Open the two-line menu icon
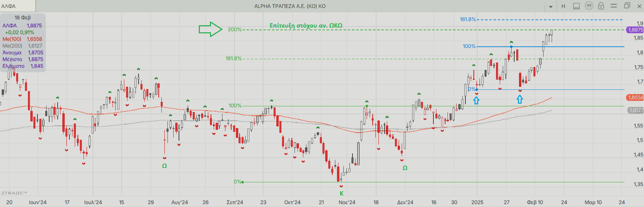Image resolution: width=644 pixels, height=207 pixels. coord(614,6)
